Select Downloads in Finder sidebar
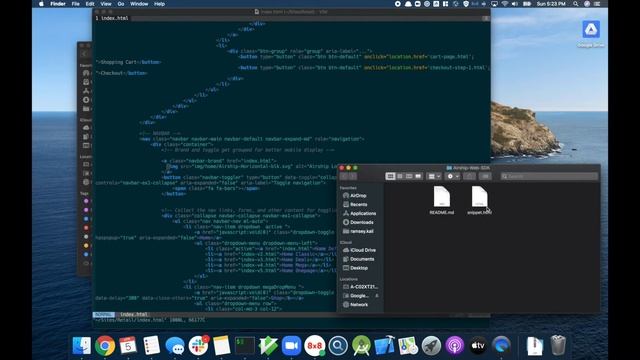The image size is (640, 360). 358,222
